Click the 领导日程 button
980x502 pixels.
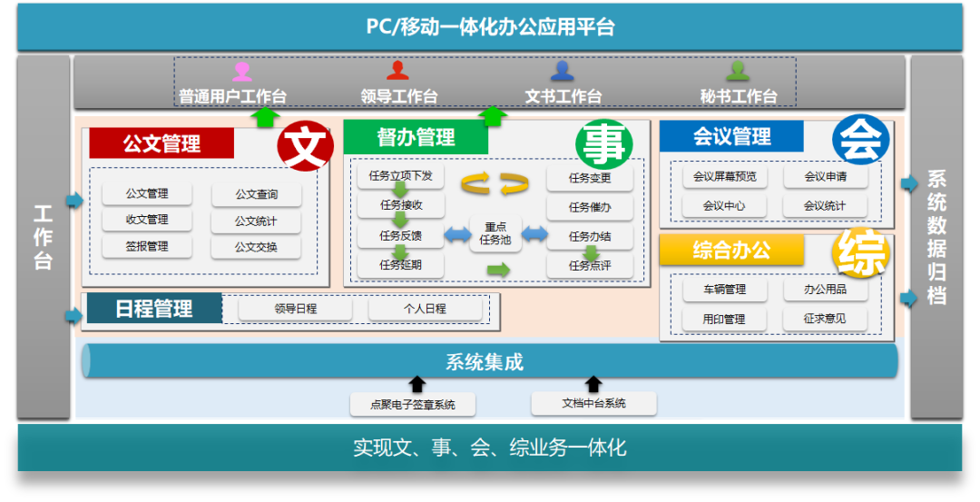coord(296,309)
